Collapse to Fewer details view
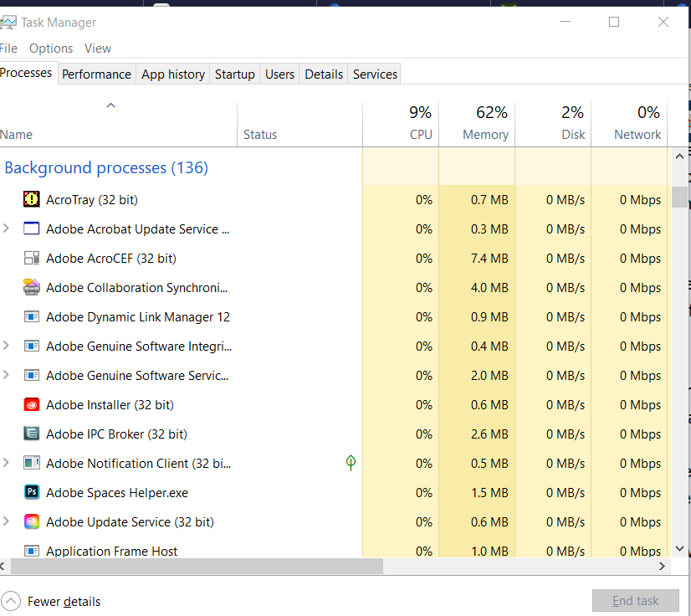Screen dimensions: 691x616 [51, 601]
